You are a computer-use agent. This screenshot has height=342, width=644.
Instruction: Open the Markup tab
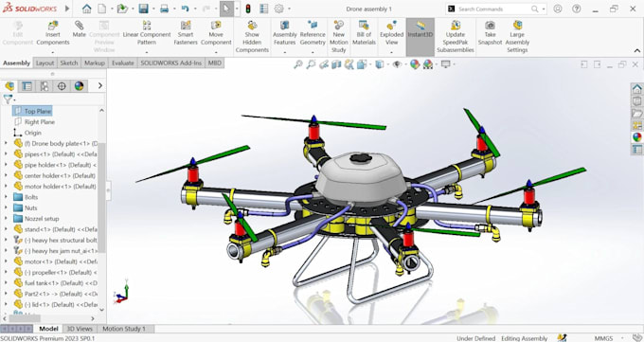(x=95, y=63)
